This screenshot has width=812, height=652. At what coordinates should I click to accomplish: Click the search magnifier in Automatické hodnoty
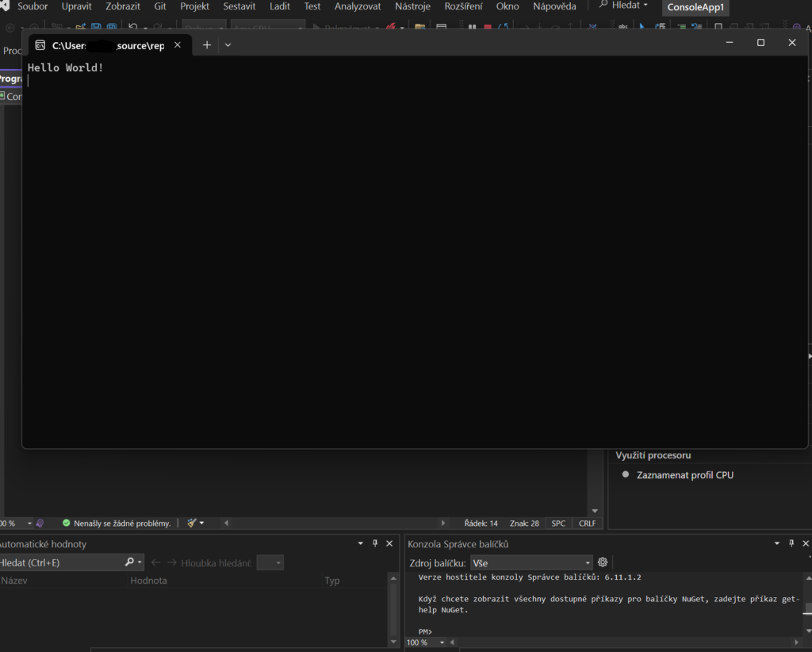130,562
